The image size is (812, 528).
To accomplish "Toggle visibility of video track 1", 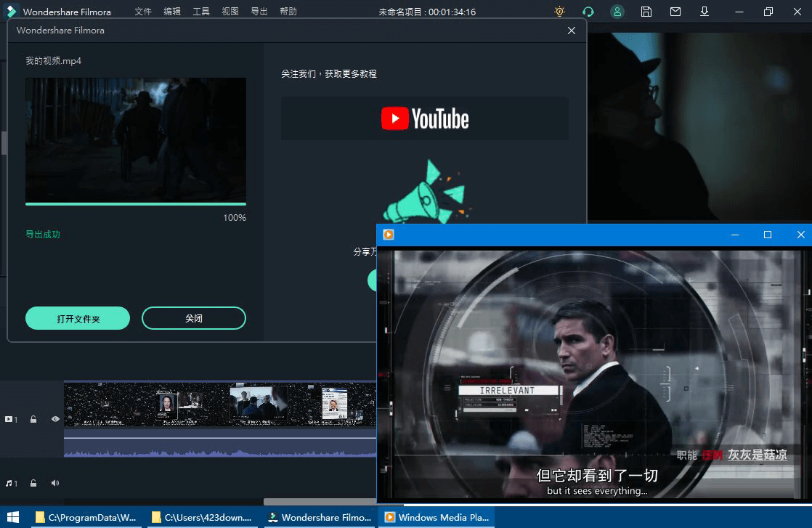I will (55, 419).
